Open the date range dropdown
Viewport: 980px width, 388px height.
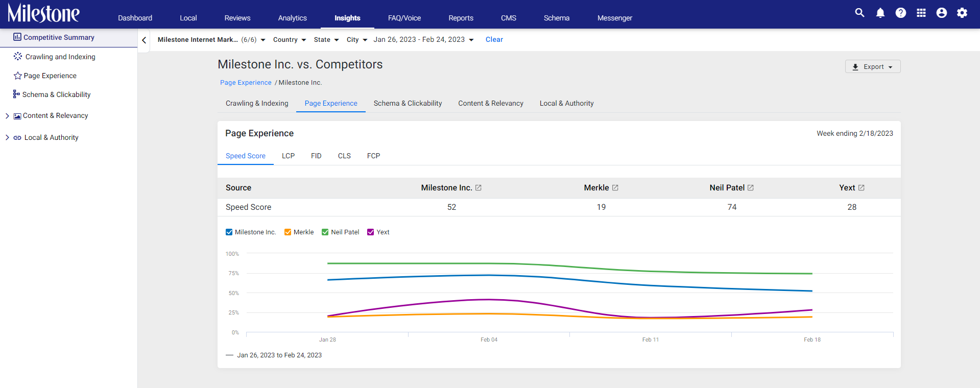click(x=423, y=40)
